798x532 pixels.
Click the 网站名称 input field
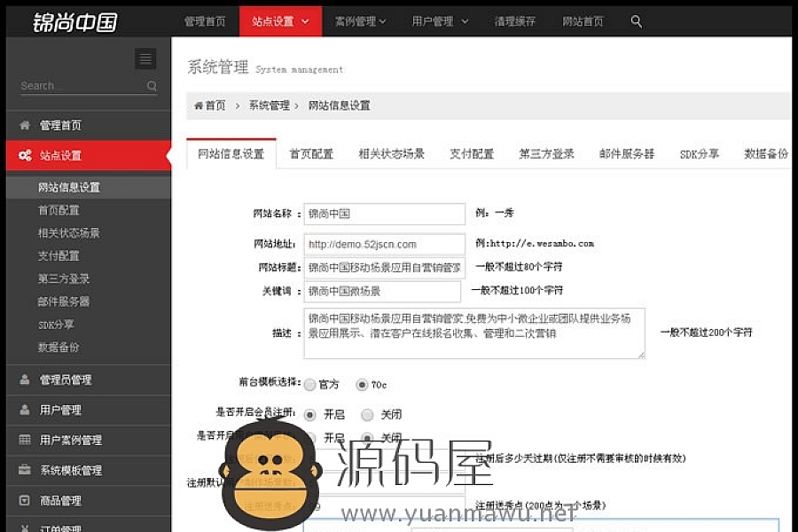tap(385, 214)
